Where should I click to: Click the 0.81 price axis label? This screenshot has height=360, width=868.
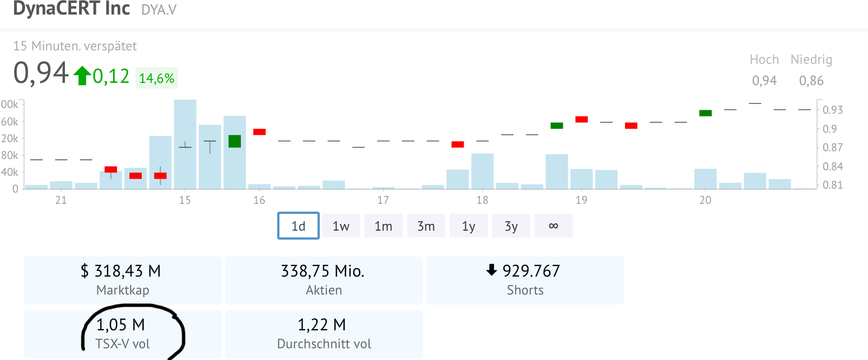pos(833,185)
